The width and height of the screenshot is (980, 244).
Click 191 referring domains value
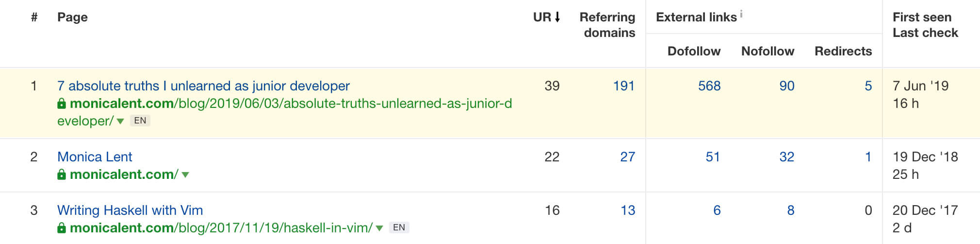point(624,86)
